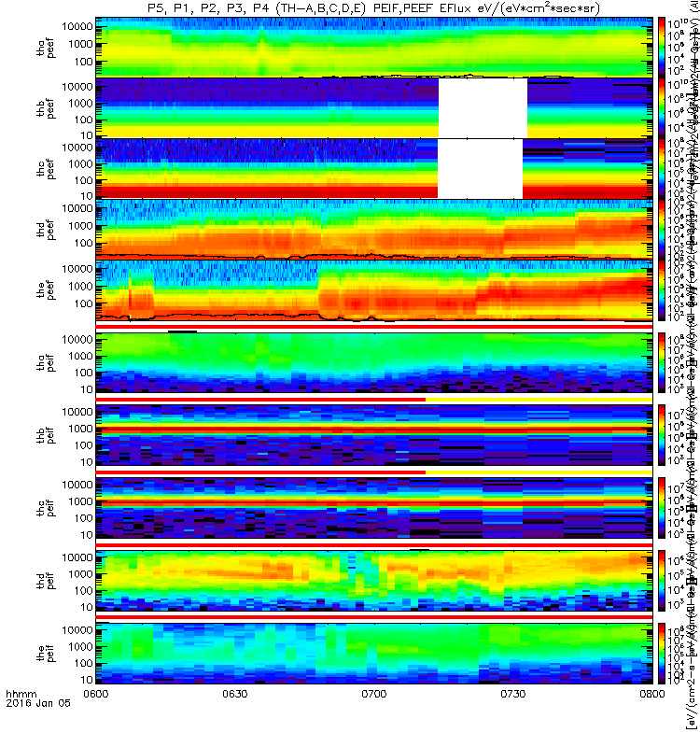Select the 'the peif' panel label
The image size is (700, 747).
click(46, 653)
